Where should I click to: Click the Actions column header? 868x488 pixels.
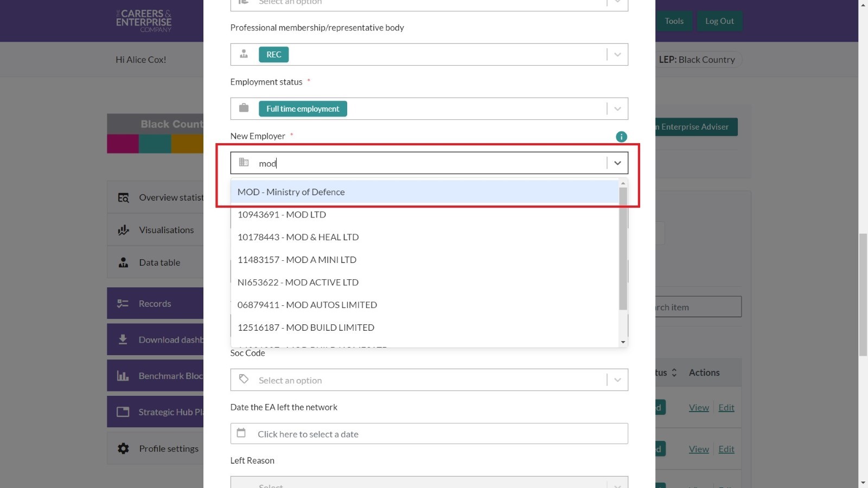point(704,373)
